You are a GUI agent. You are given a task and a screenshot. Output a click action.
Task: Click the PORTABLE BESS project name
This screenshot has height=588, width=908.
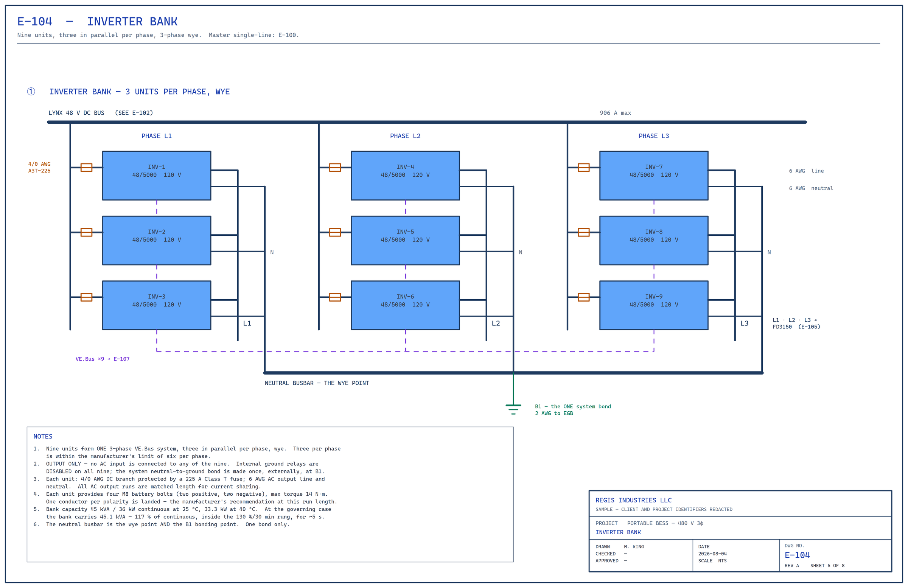click(665, 523)
